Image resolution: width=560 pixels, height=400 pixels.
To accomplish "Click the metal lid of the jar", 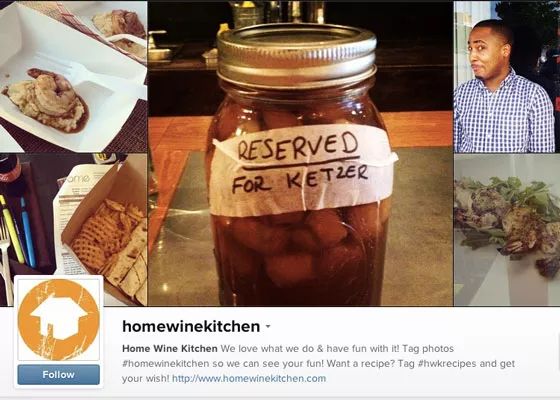I will (x=296, y=55).
